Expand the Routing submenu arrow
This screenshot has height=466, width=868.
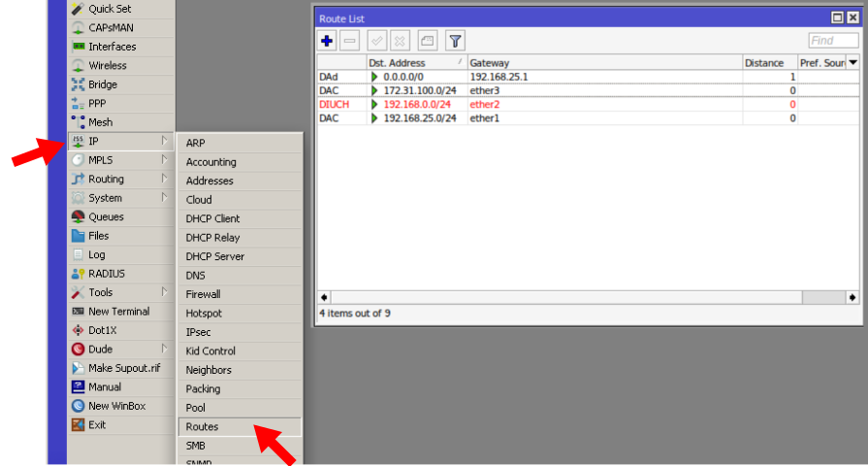165,179
